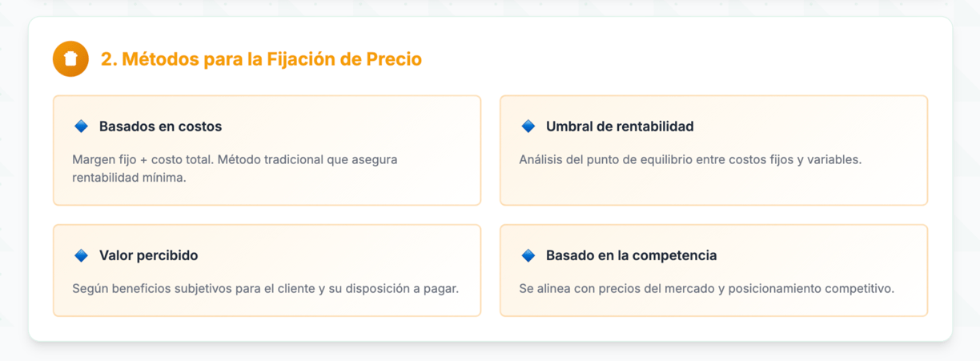The image size is (980, 361).
Task: Click the blue diamond next to Valor percibido
Action: point(81,255)
